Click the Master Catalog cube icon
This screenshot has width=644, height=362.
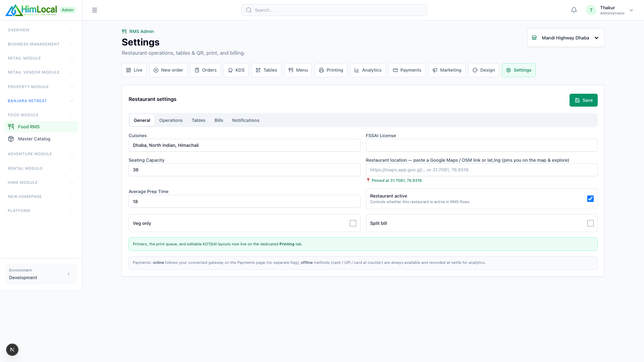coord(11,139)
